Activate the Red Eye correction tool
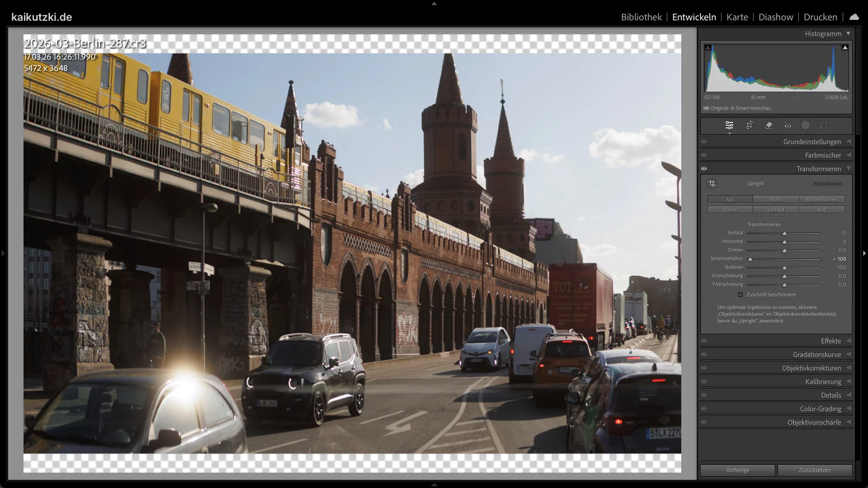868x488 pixels. 788,125
